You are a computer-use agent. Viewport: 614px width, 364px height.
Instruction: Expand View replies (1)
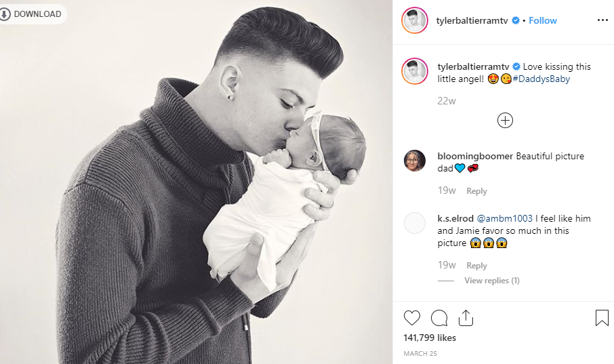coord(492,281)
